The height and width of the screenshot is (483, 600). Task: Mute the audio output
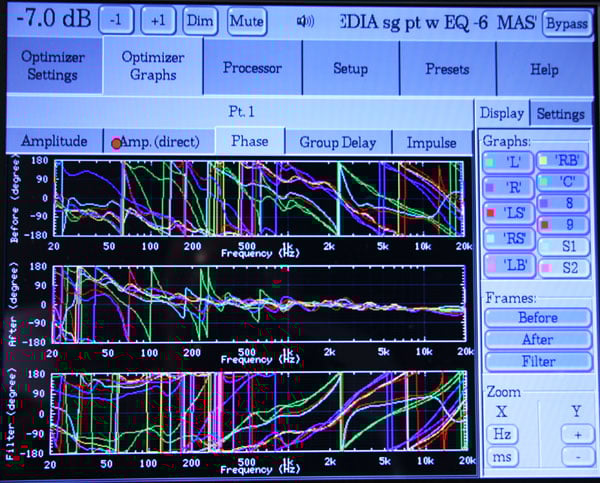click(x=245, y=21)
